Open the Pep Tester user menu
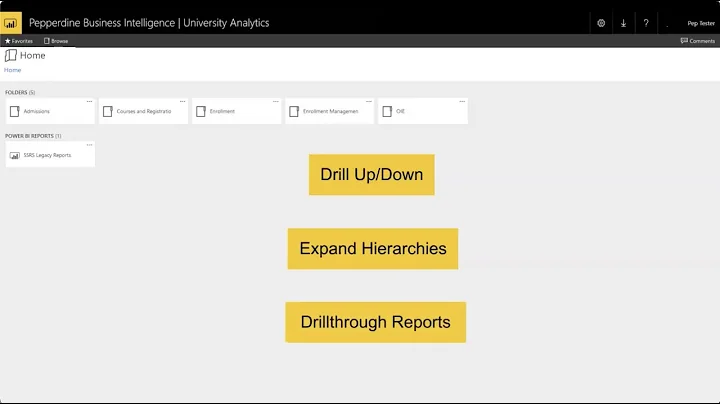The height and width of the screenshot is (404, 720). click(x=701, y=23)
